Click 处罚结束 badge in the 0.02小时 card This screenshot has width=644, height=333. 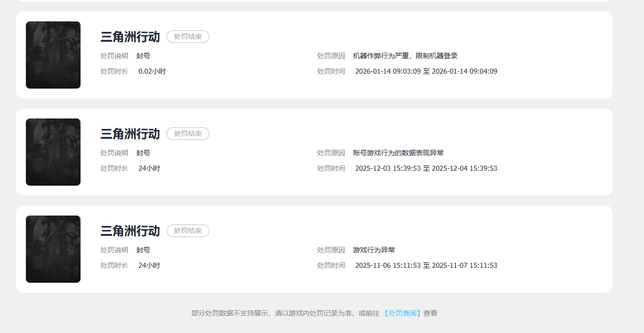point(188,36)
